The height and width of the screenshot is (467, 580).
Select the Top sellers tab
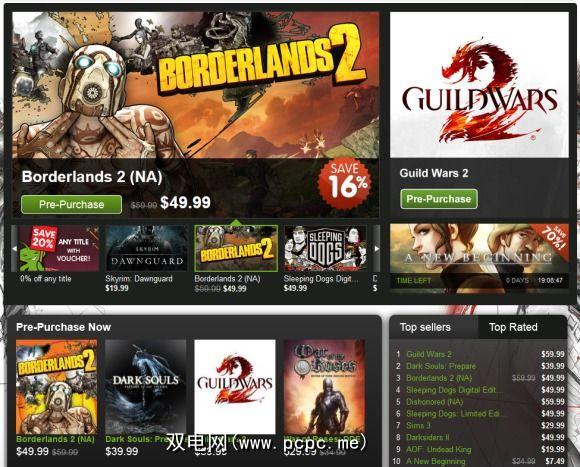point(425,327)
